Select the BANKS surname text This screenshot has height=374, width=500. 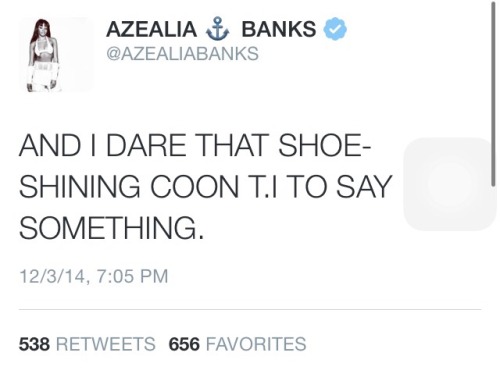pyautogui.click(x=279, y=29)
